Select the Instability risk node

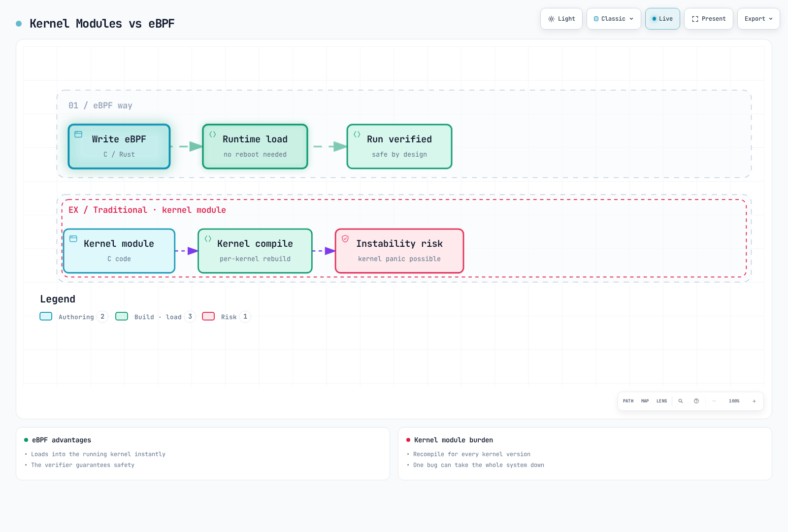pos(399,251)
